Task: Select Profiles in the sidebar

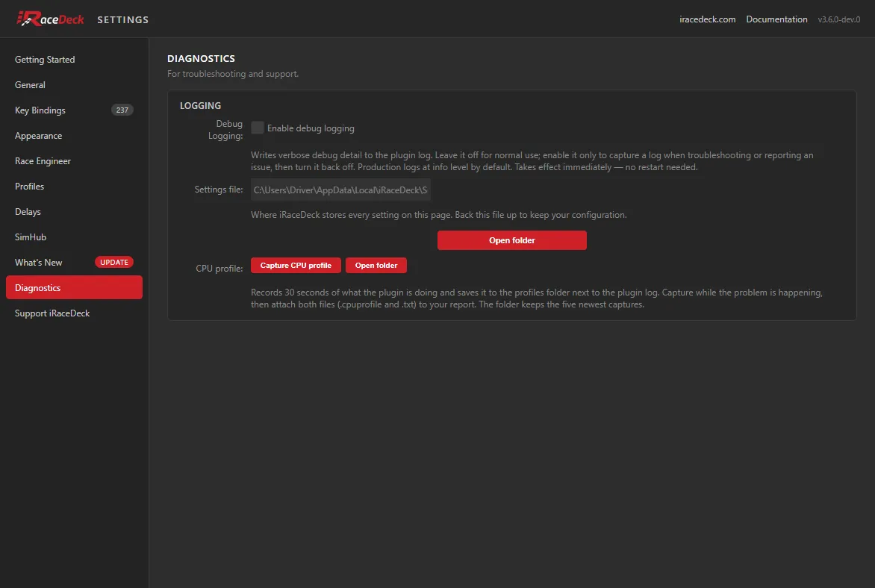Action: click(74, 187)
